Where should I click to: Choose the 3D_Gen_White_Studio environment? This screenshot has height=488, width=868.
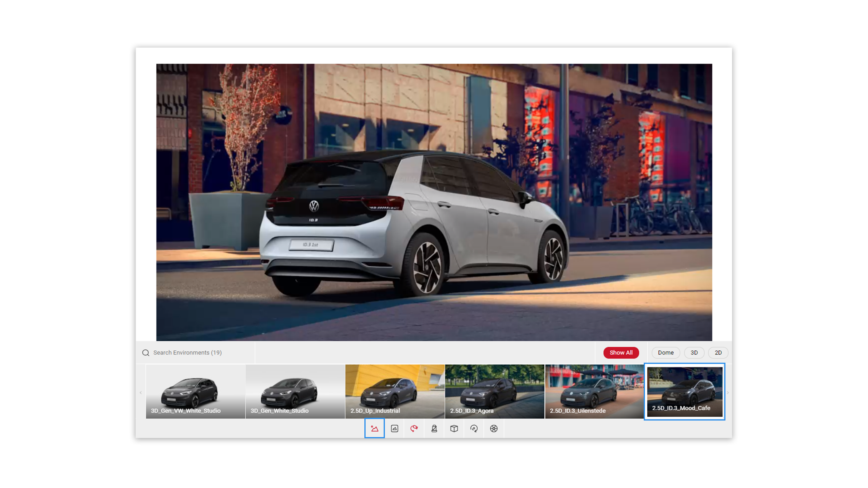click(x=295, y=392)
